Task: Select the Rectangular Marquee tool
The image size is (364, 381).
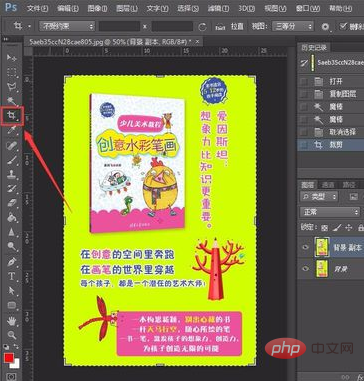Action: (x=12, y=72)
